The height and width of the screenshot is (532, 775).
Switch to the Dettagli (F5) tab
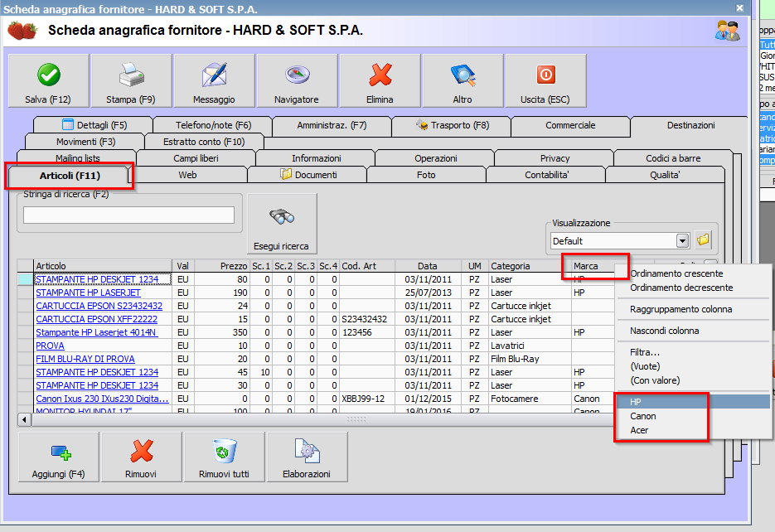coord(94,125)
